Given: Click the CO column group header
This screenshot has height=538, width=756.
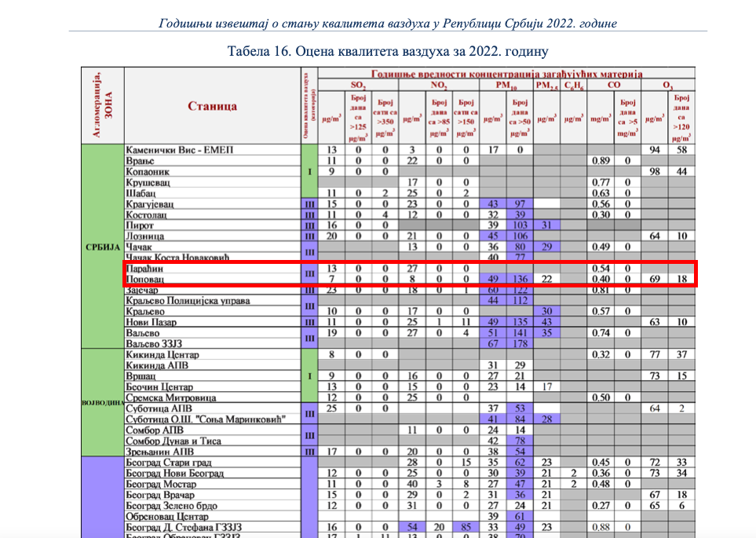Looking at the screenshot, I should click(614, 85).
